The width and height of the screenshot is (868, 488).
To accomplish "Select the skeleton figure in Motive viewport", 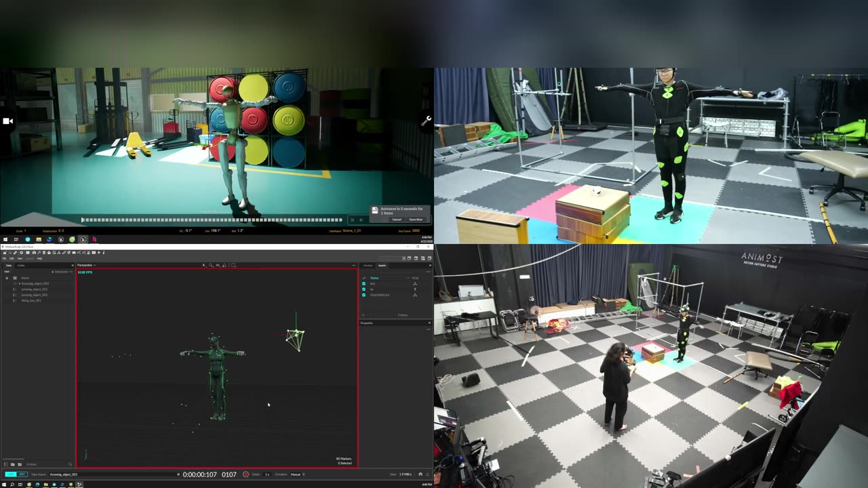I will coord(215,376).
